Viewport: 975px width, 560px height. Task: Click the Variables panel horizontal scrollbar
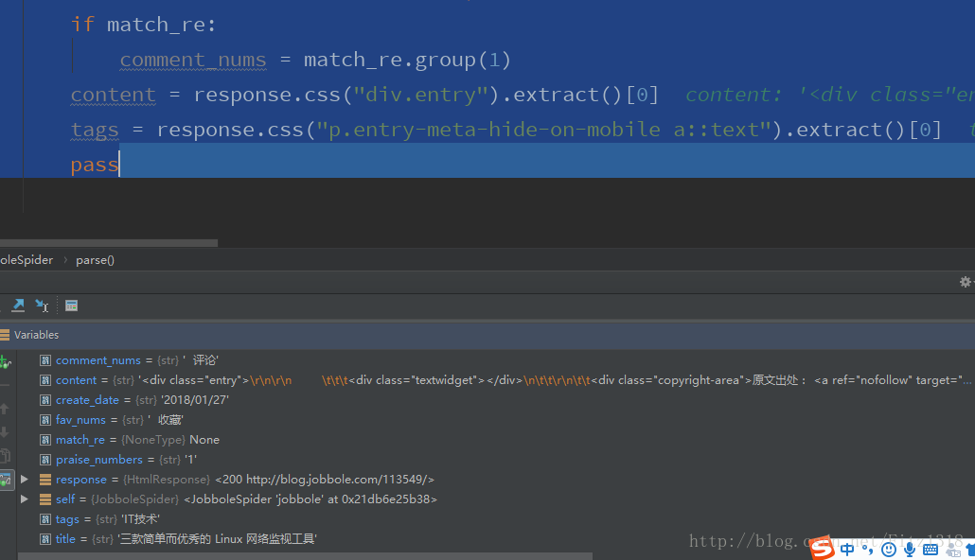(305, 556)
